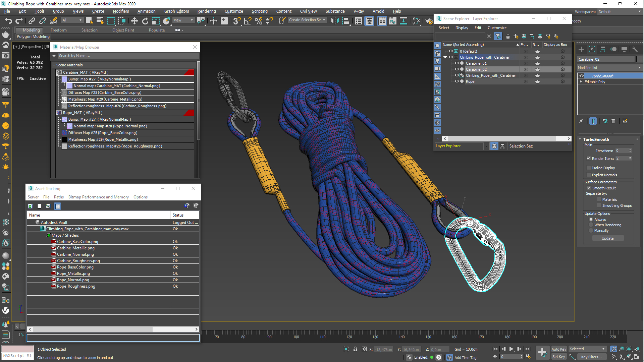The height and width of the screenshot is (362, 644).
Task: Toggle the Smooth Result checkbox
Action: coord(589,188)
